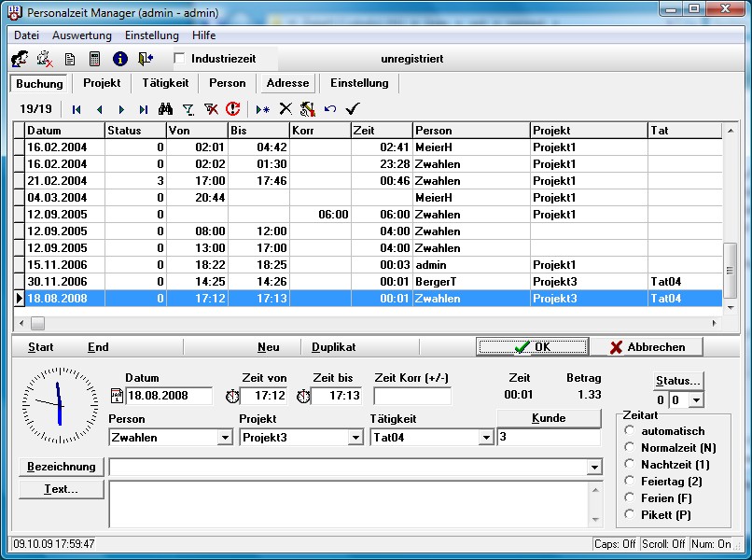
Task: Open search with the binoculars icon
Action: (165, 109)
